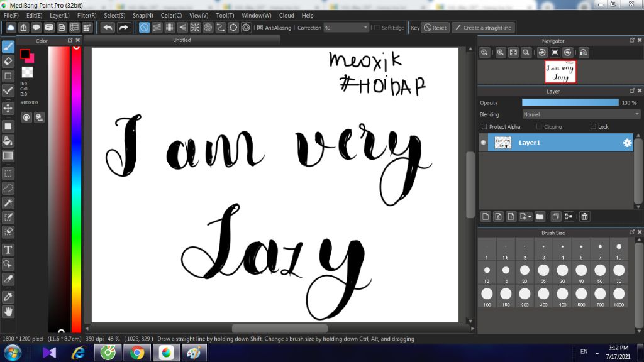Click the Undo arrow in toolbar

coord(108,28)
